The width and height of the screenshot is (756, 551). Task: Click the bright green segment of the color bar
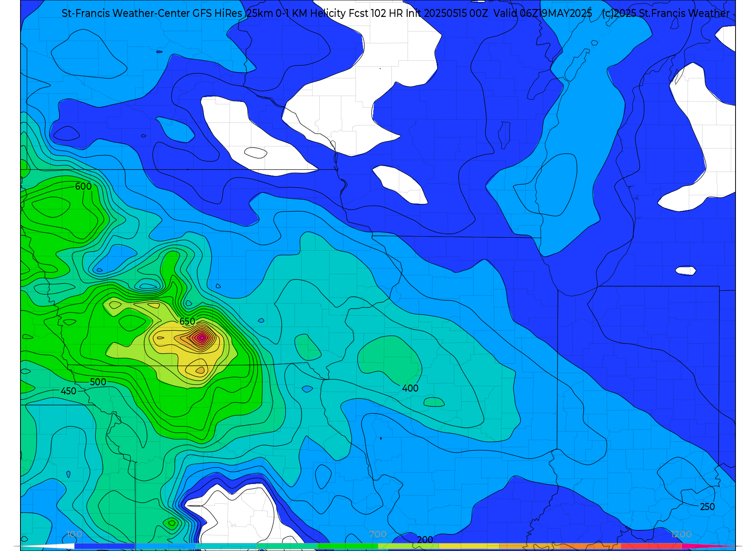348,546
